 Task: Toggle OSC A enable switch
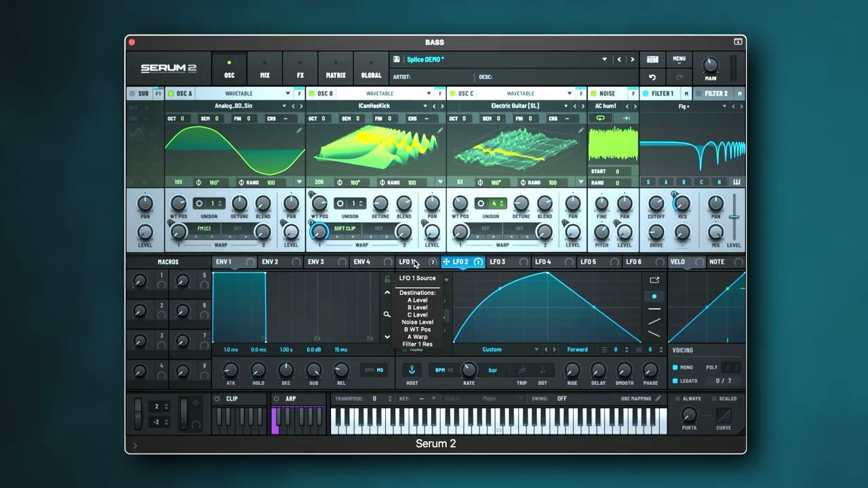171,94
